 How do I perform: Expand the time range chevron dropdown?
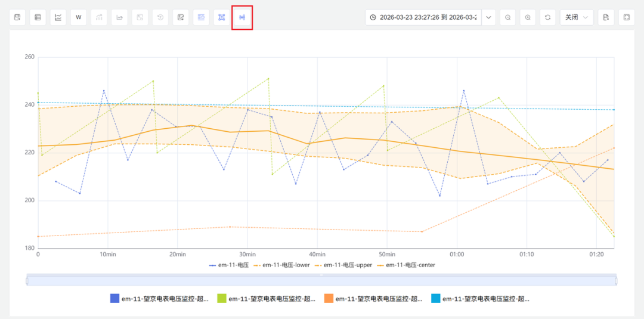point(489,17)
